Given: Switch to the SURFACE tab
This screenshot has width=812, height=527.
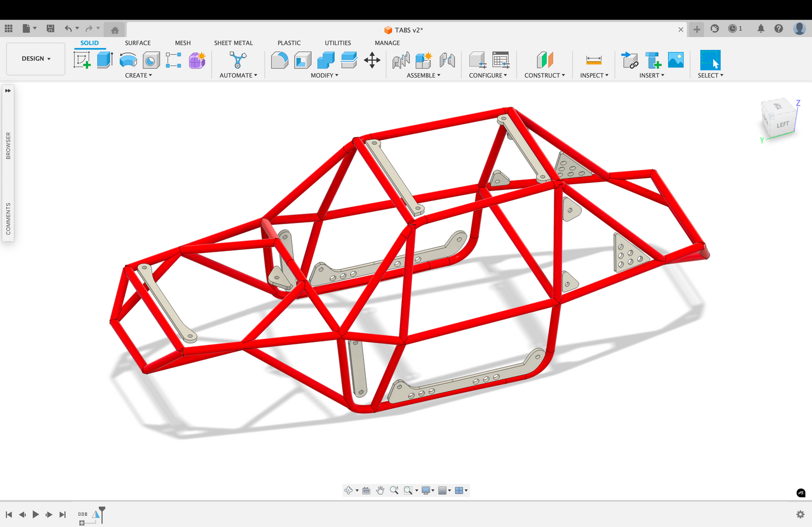Looking at the screenshot, I should (138, 43).
